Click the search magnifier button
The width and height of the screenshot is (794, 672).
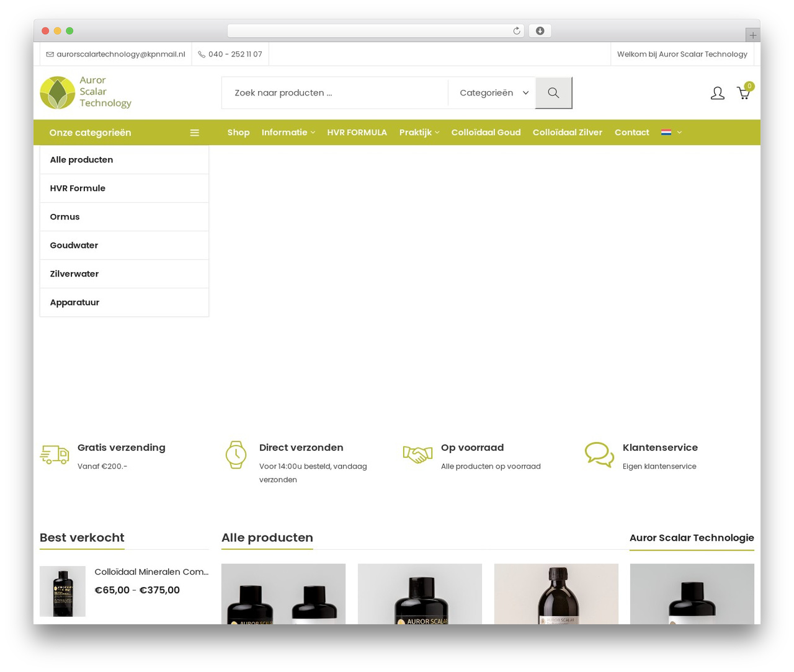click(553, 93)
